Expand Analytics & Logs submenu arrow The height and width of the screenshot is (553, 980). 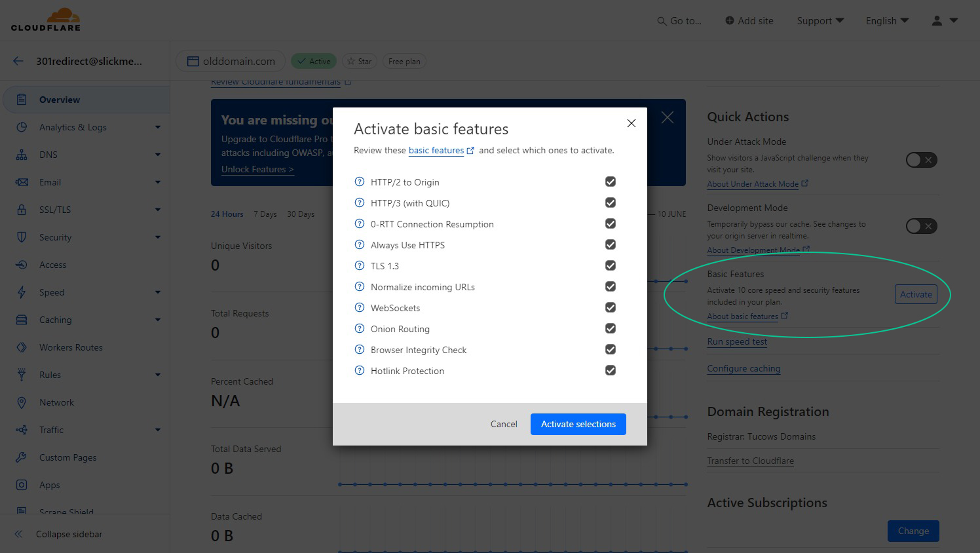[158, 127]
